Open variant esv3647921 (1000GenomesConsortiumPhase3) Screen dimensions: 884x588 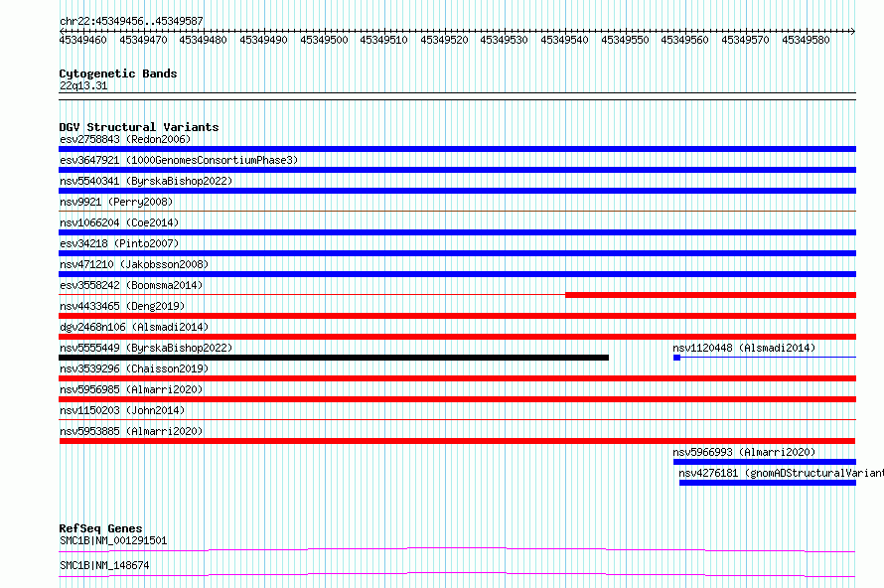pos(179,160)
